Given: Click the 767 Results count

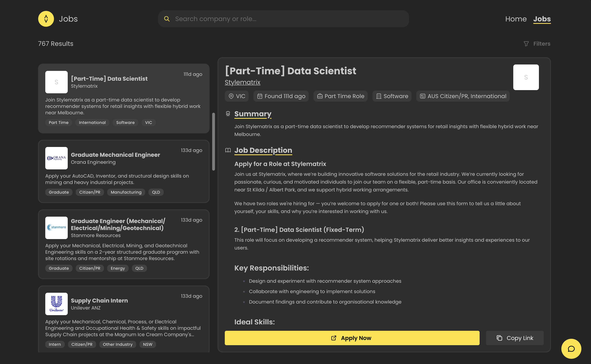Looking at the screenshot, I should 56,44.
